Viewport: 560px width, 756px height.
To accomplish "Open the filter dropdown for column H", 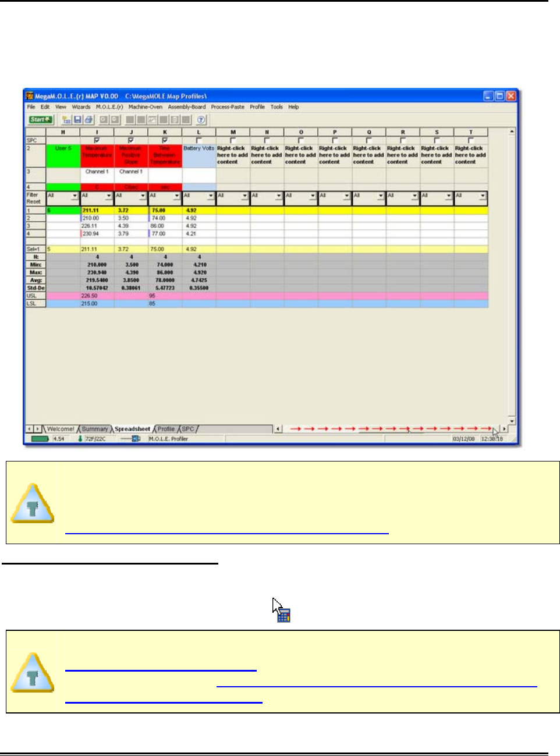I will tap(75, 196).
